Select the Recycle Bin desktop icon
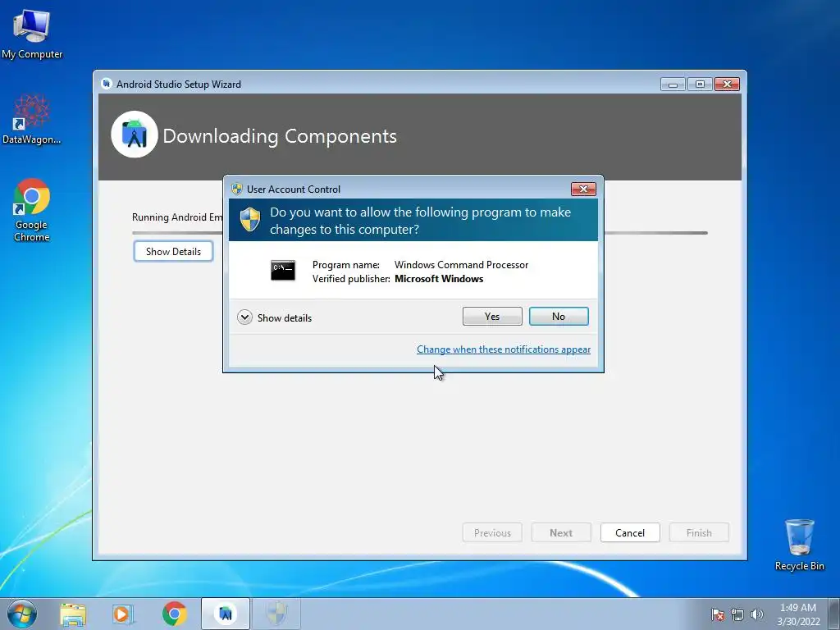The width and height of the screenshot is (840, 630). [799, 545]
